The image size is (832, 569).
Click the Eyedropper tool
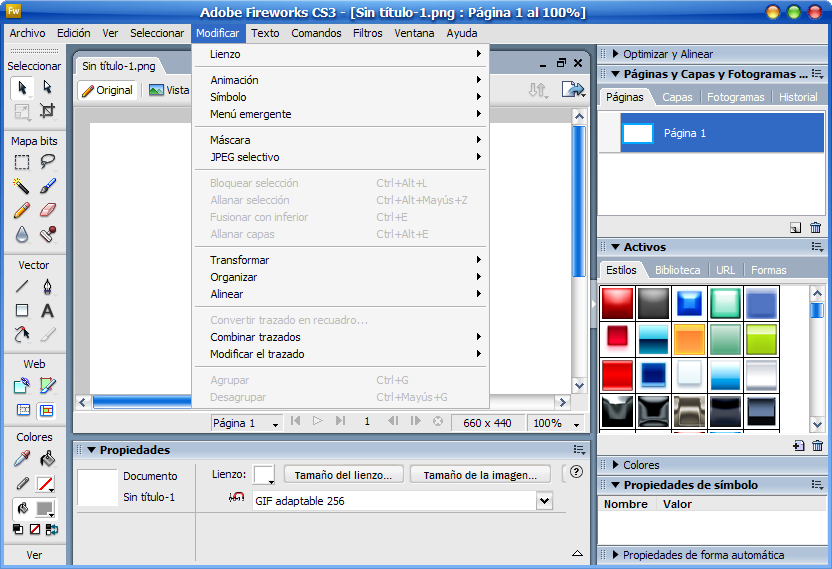click(22, 459)
